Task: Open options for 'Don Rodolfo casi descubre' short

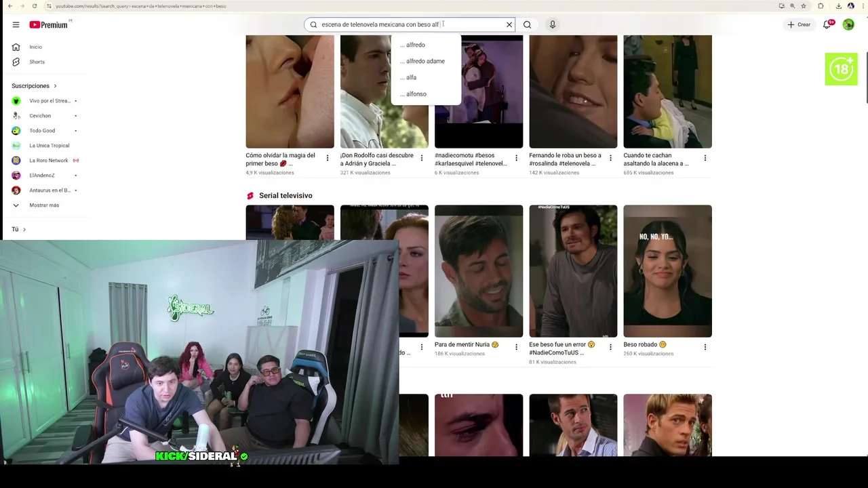Action: coord(422,158)
